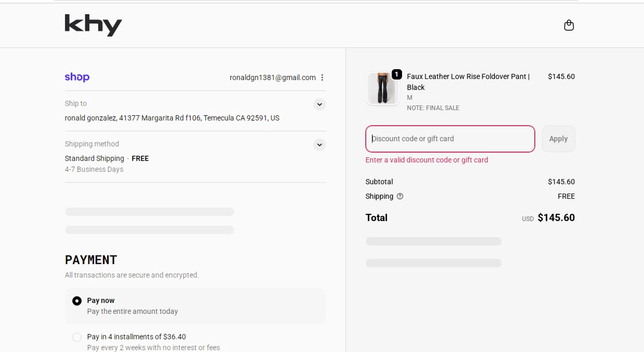Open the Faux Leather Pant product thumbnail
This screenshot has width=644, height=352.
click(383, 88)
